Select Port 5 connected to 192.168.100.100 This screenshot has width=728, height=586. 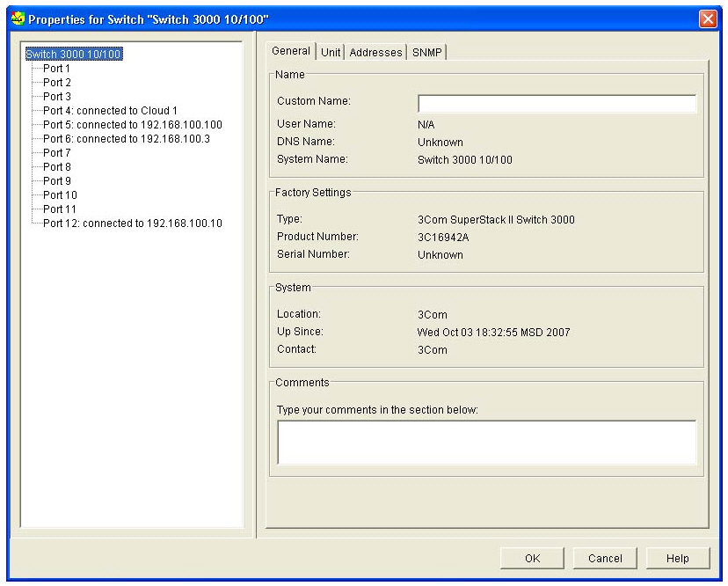click(132, 125)
